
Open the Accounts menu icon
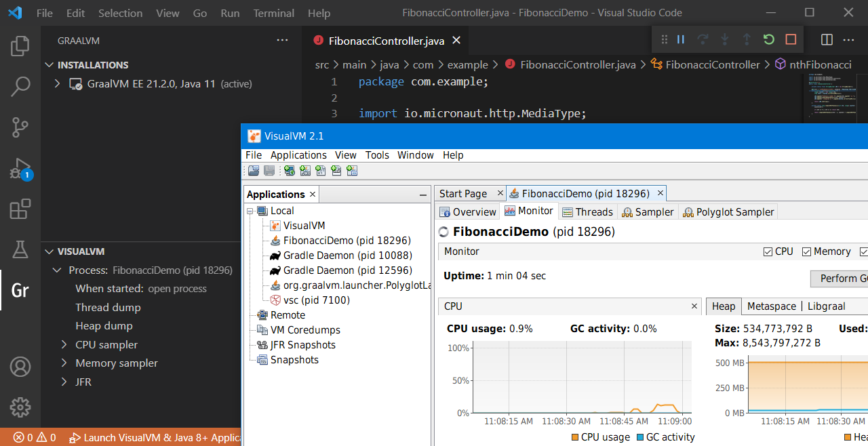20,367
